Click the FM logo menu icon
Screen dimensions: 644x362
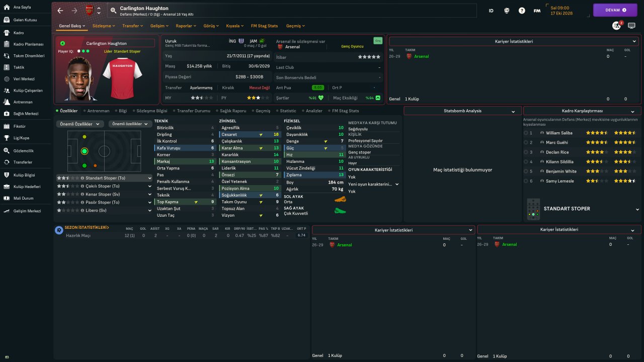point(537,11)
